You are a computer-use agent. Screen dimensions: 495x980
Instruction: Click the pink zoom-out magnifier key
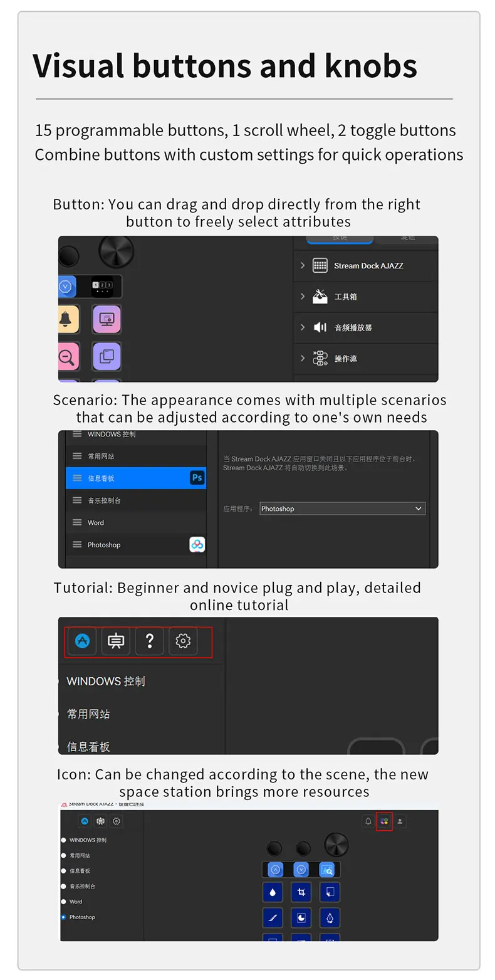click(x=68, y=356)
